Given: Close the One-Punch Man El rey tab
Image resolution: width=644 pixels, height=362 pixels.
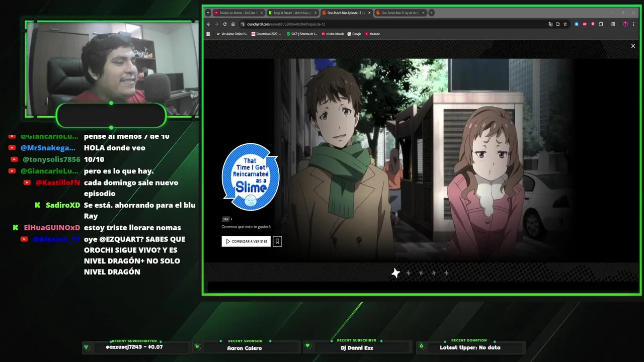Looking at the screenshot, I should 423,13.
